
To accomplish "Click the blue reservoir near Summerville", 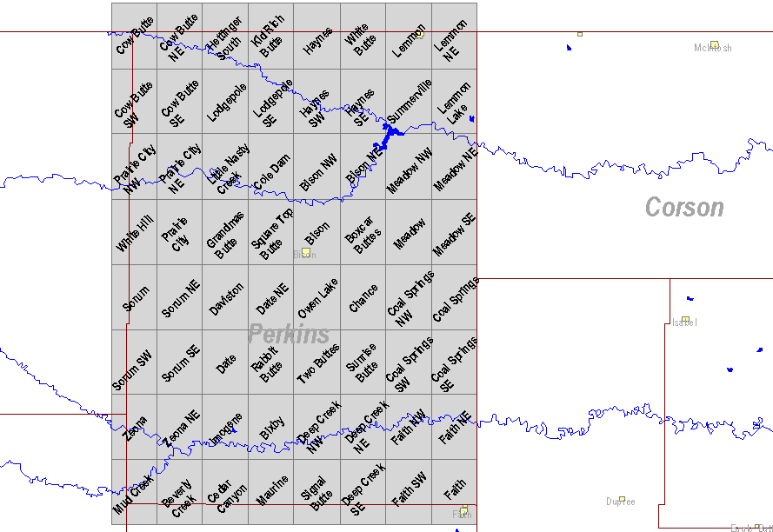I will (x=387, y=132).
